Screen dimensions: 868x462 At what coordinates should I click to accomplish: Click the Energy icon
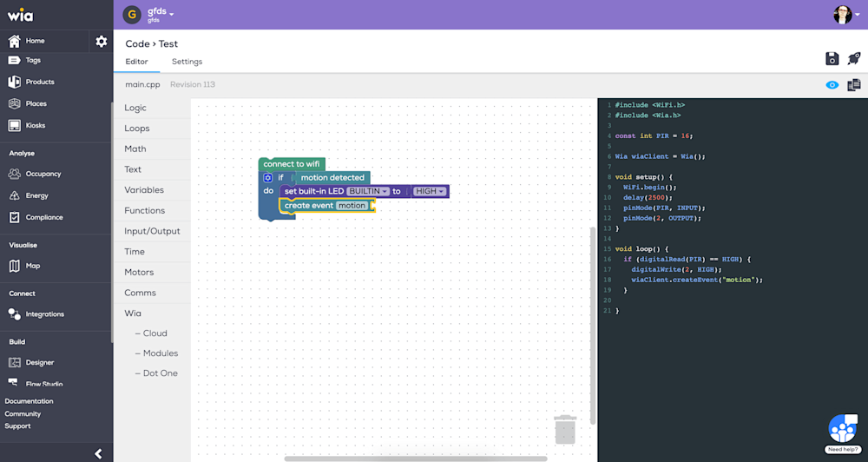pyautogui.click(x=15, y=195)
